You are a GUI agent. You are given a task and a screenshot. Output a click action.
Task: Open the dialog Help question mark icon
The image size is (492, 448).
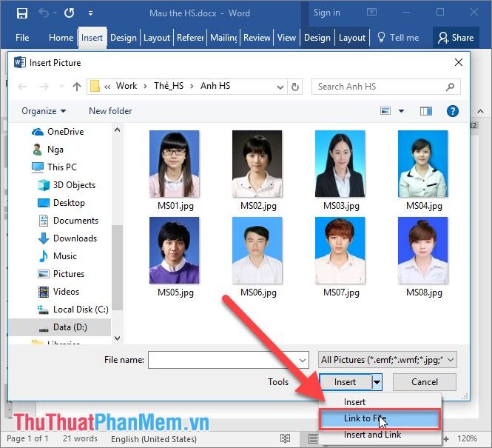pos(453,111)
